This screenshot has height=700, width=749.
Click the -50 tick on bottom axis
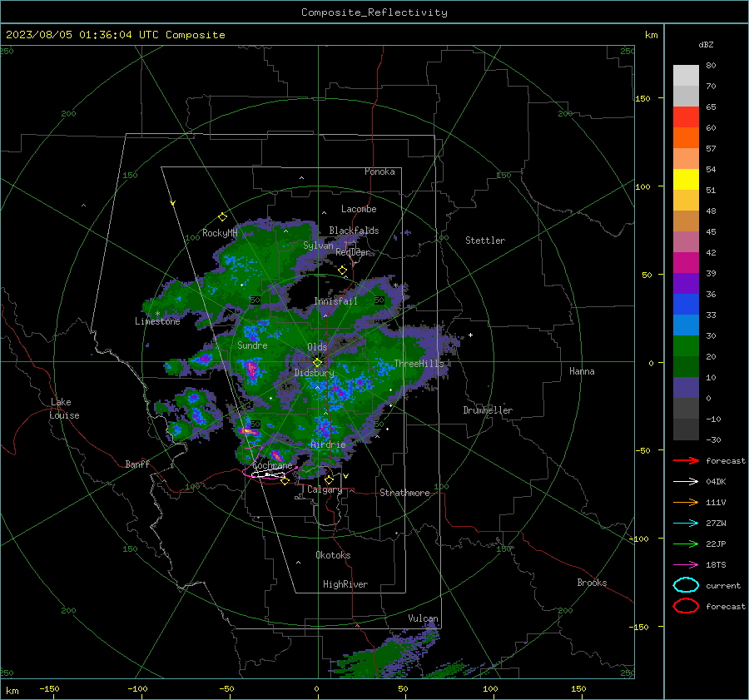[226, 689]
